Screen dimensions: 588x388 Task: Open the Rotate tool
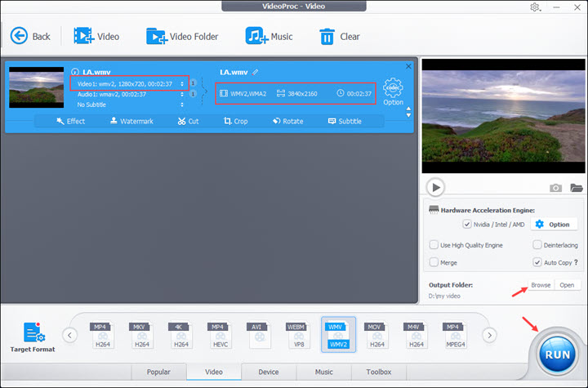click(288, 121)
